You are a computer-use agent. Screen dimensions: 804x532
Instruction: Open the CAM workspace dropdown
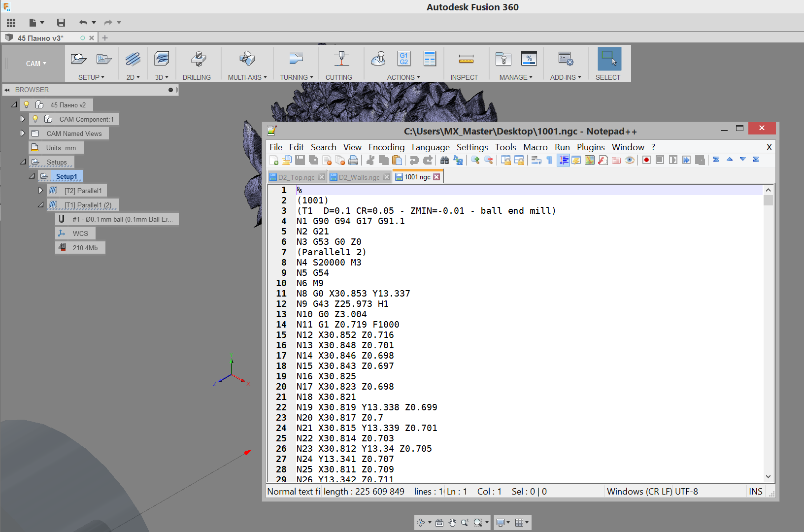click(36, 64)
